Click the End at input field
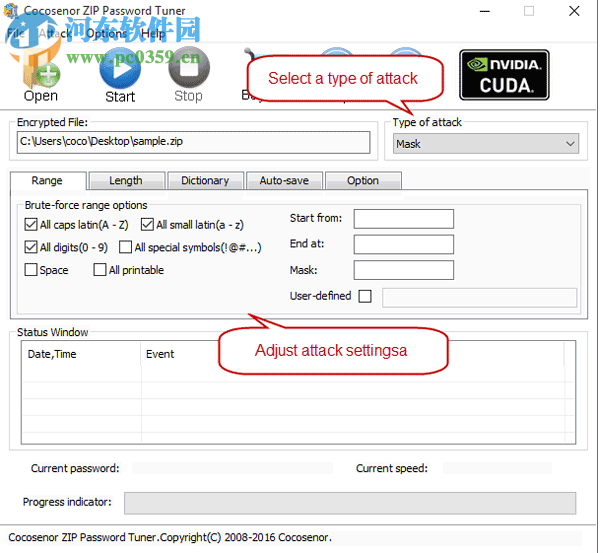This screenshot has width=603, height=553. pos(403,244)
